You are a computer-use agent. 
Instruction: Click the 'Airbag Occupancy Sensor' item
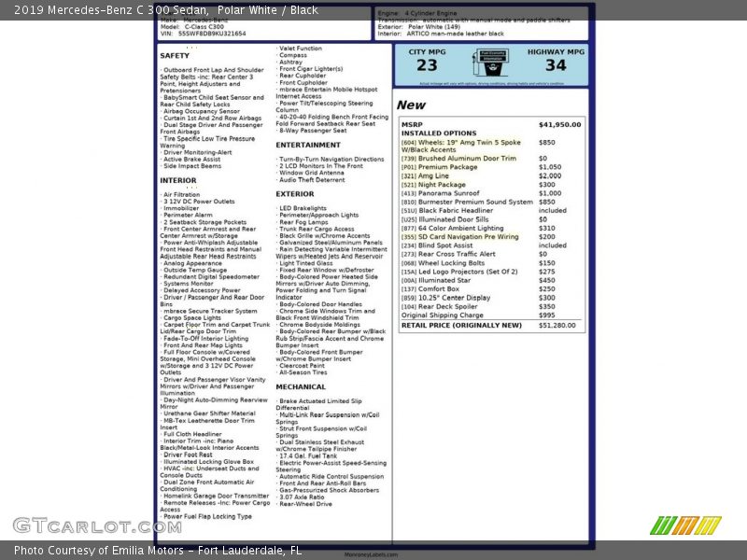202,111
